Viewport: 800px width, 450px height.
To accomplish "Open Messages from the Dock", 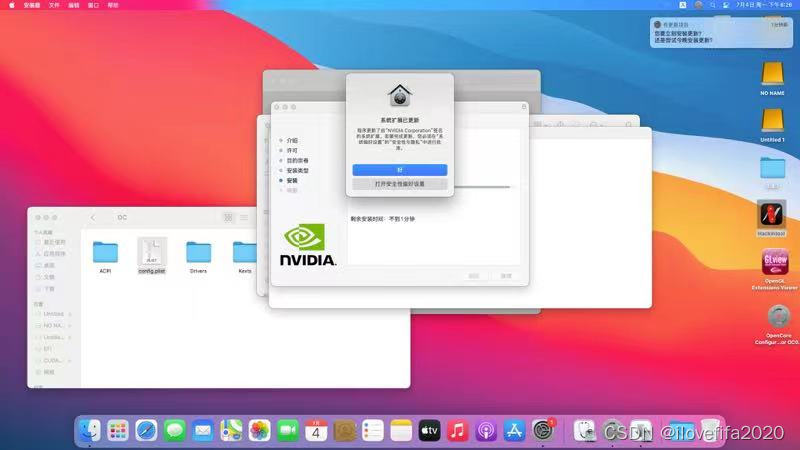I will [x=174, y=431].
